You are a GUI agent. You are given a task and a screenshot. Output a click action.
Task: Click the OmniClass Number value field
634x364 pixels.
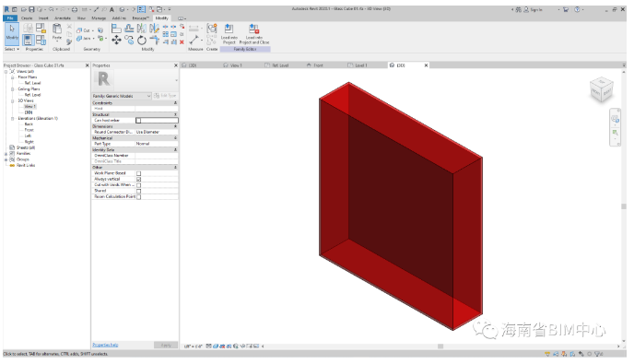point(157,156)
